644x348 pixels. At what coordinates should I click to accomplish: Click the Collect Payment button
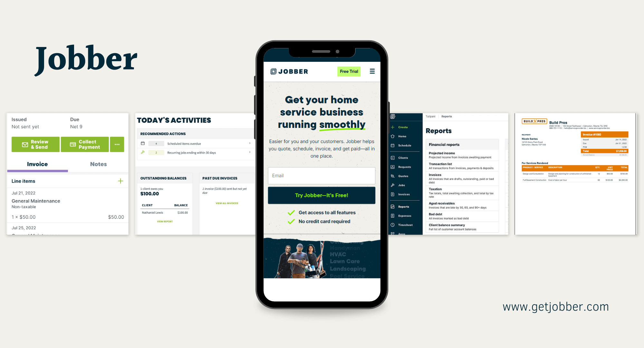[x=85, y=144]
